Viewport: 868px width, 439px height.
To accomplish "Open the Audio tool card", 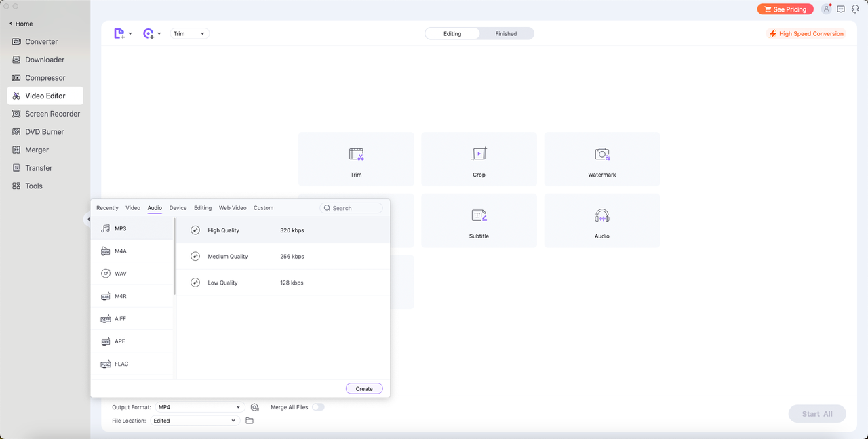I will coord(602,220).
